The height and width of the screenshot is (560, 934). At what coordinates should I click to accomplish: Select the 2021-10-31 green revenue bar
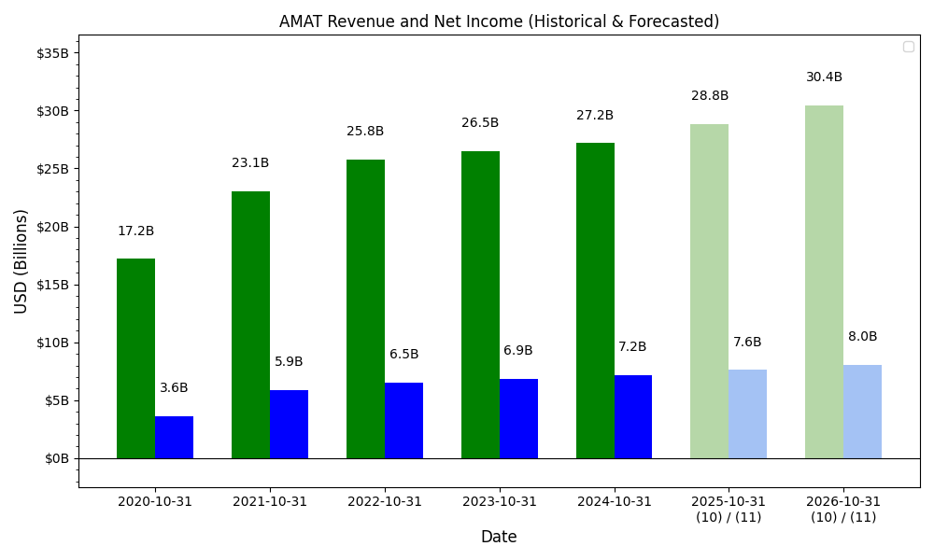[x=250, y=325]
